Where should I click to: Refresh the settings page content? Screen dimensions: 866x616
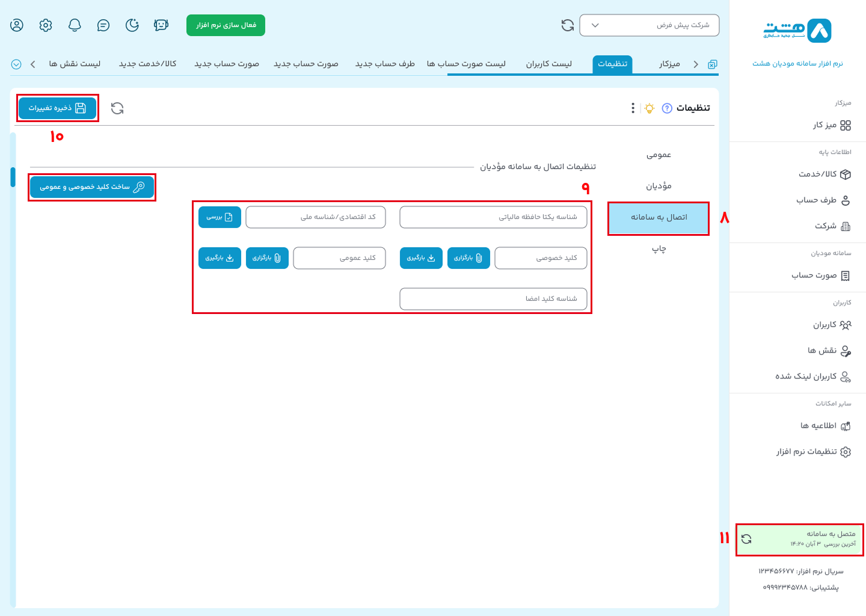117,108
